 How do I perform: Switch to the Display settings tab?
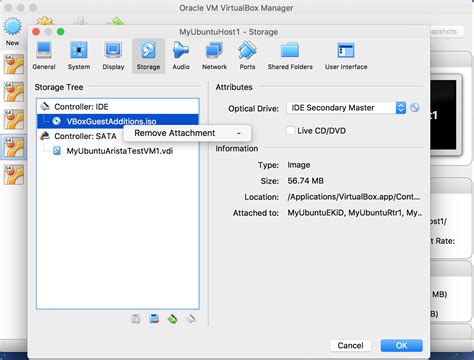(x=113, y=56)
